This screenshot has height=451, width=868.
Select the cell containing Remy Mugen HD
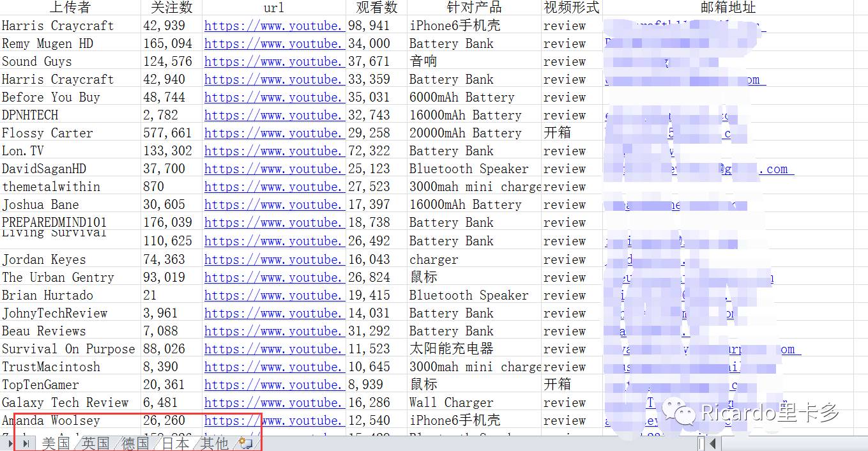[70, 43]
